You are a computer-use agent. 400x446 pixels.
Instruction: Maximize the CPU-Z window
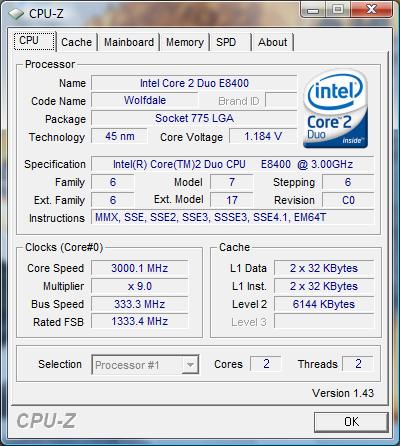[337, 10]
